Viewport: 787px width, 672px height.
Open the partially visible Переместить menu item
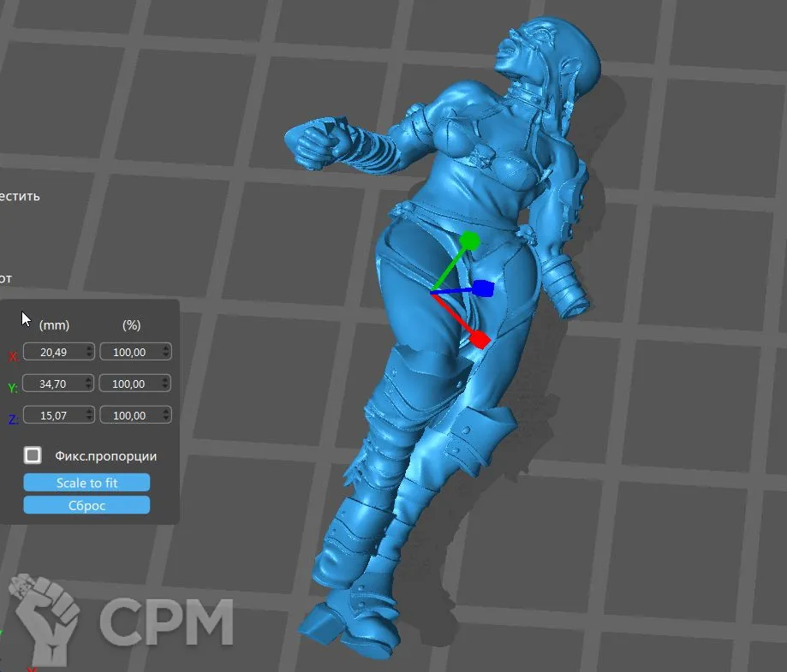coord(19,196)
